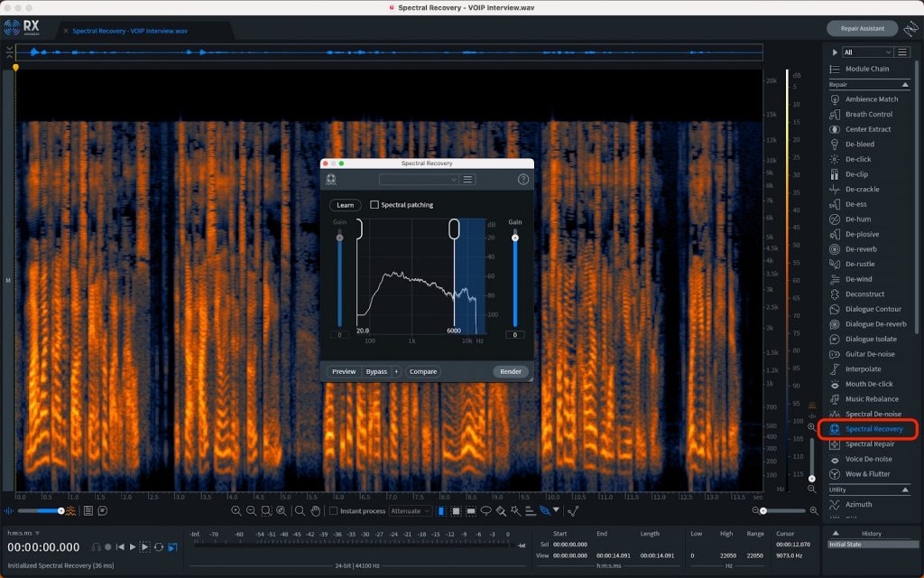
Task: Open the h:m:s.ms time format dropdown
Action: click(23, 533)
